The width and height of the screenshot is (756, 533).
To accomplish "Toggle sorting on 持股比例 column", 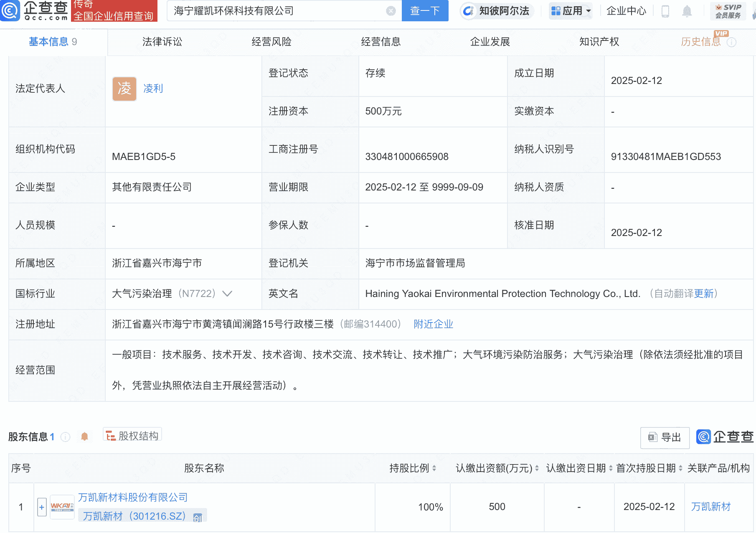I will click(x=436, y=468).
